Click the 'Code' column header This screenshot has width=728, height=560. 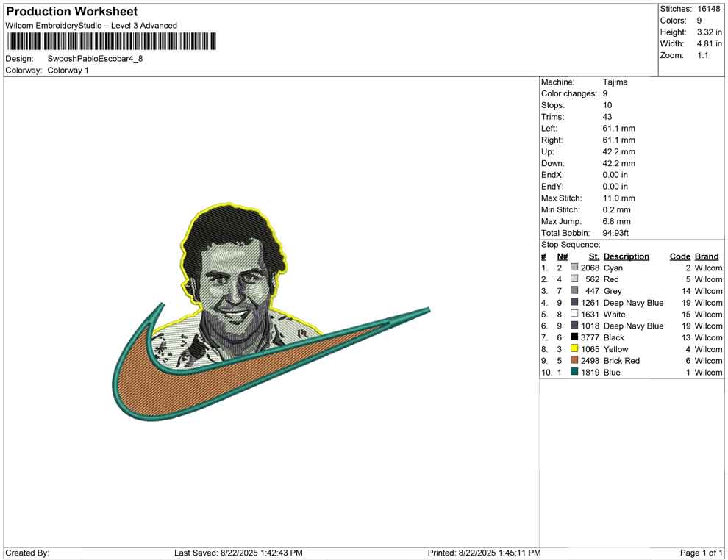pos(680,256)
